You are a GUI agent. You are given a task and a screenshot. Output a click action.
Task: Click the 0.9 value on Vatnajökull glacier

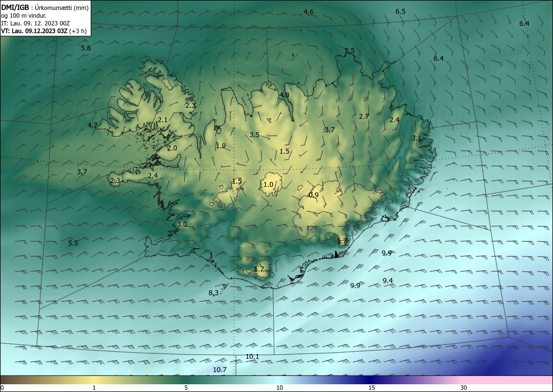(x=314, y=195)
